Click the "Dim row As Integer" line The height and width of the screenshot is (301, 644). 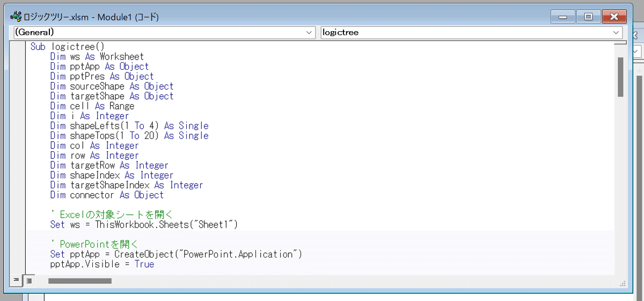94,156
